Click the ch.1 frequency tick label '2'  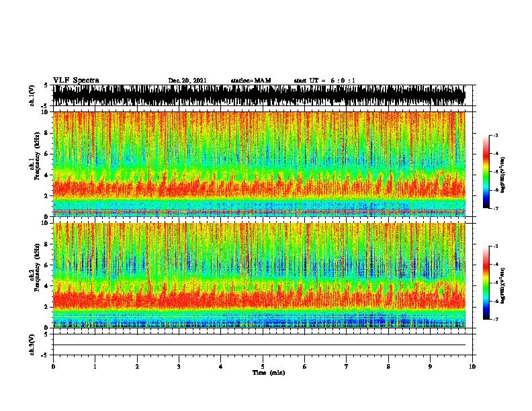46,195
